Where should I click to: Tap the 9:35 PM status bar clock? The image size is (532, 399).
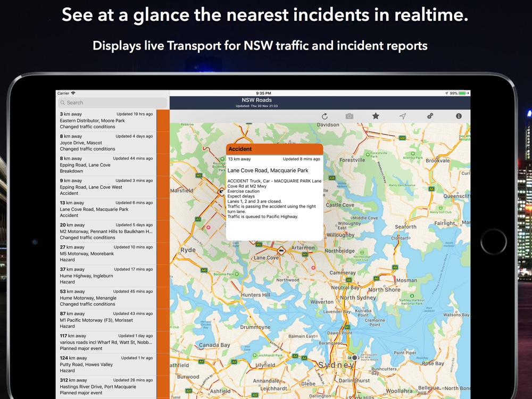point(263,93)
